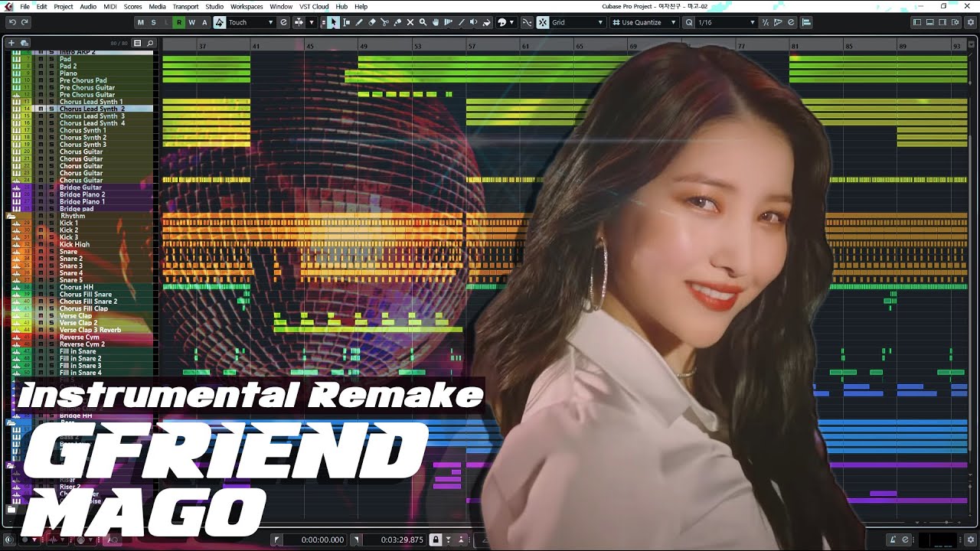Select the Pre Chorus Pad track
The height and width of the screenshot is (551, 980).
(83, 80)
